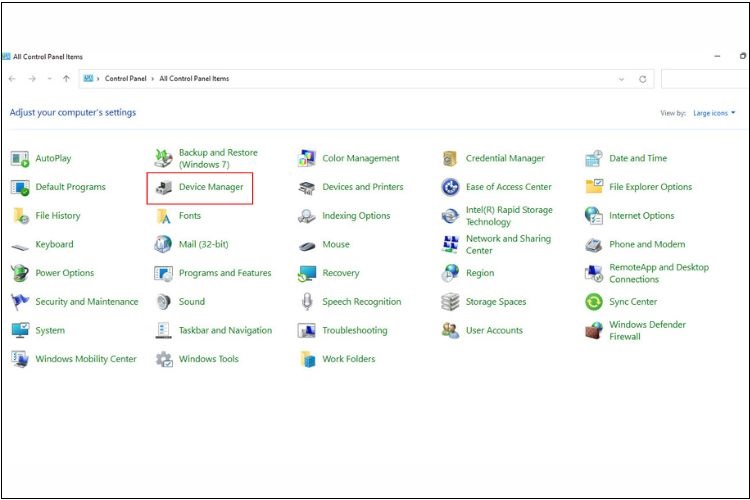Click the Date and Time icon
The height and width of the screenshot is (500, 750).
point(594,158)
